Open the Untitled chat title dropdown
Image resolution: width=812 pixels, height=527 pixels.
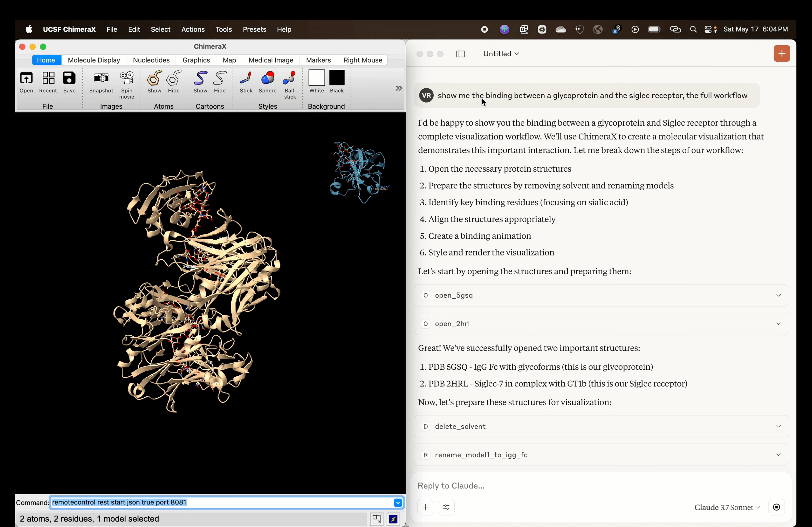tap(501, 53)
